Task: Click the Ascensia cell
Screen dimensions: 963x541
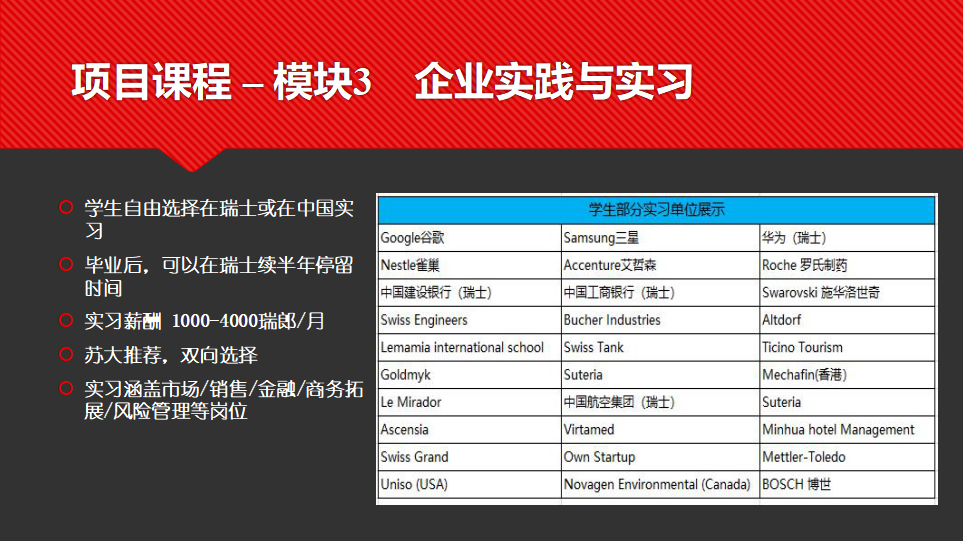Action: pyautogui.click(x=470, y=430)
